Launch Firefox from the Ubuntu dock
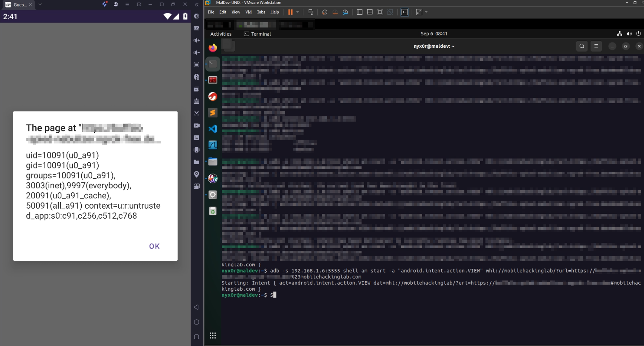Viewport: 644px width, 346px height. click(x=213, y=48)
